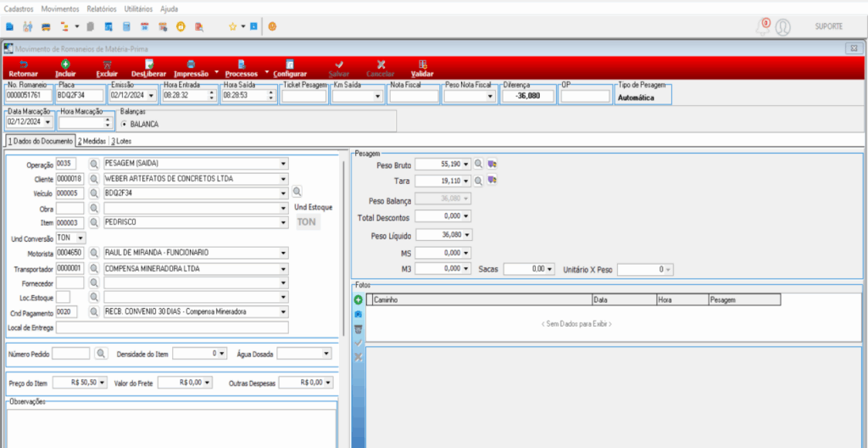The image size is (868, 448).
Task: Switch to the 3 Lotes tab
Action: point(120,141)
